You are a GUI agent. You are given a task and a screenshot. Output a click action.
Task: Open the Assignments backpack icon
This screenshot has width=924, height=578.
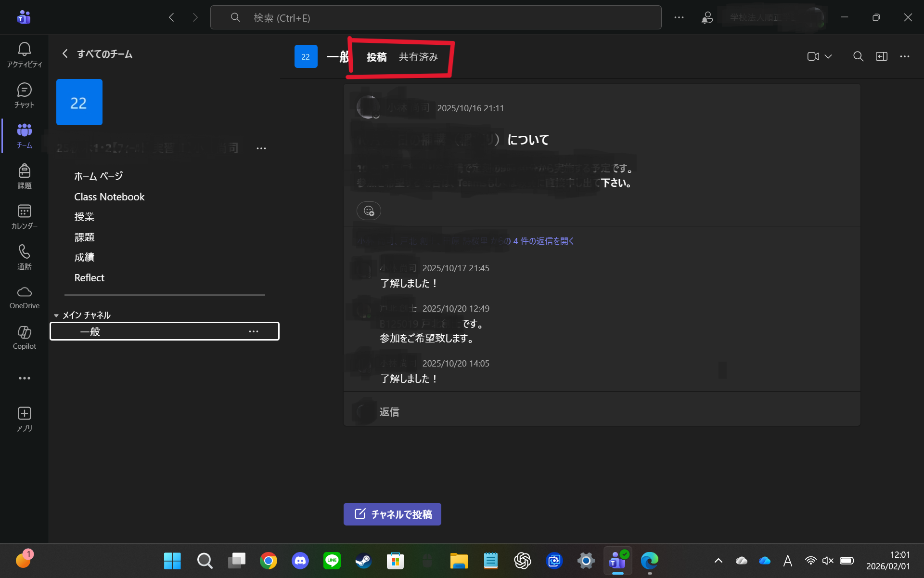pyautogui.click(x=24, y=176)
